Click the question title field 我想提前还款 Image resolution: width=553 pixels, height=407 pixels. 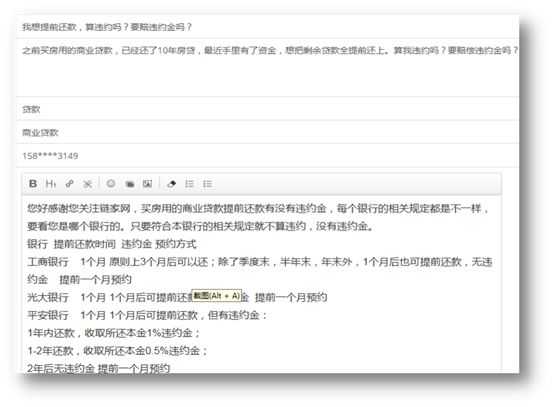click(266, 27)
